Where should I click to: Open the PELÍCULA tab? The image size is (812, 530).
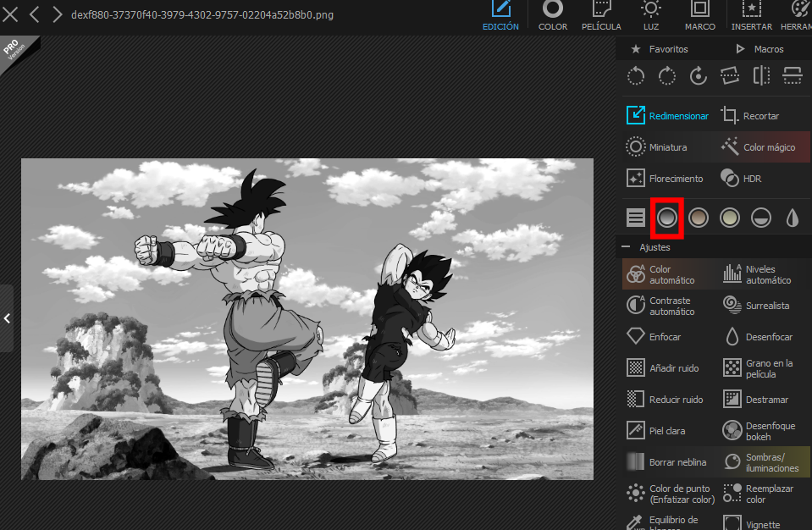[601, 16]
